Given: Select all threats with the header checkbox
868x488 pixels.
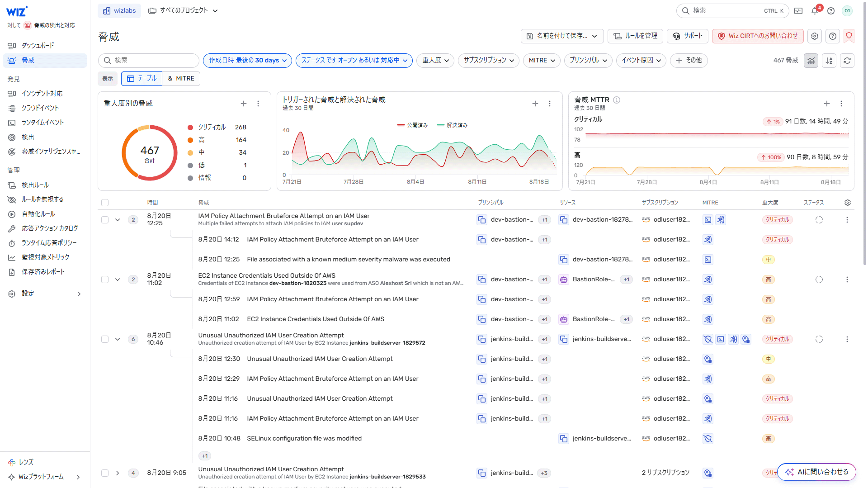Looking at the screenshot, I should click(105, 202).
